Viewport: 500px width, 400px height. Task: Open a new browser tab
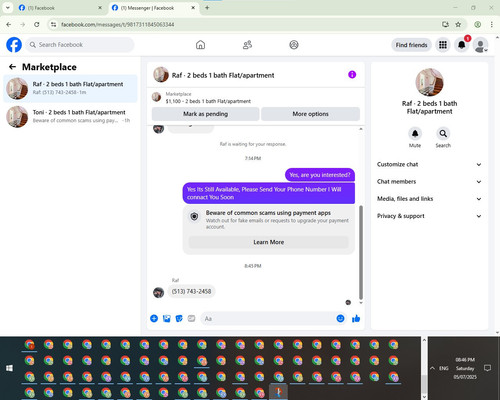[x=207, y=8]
